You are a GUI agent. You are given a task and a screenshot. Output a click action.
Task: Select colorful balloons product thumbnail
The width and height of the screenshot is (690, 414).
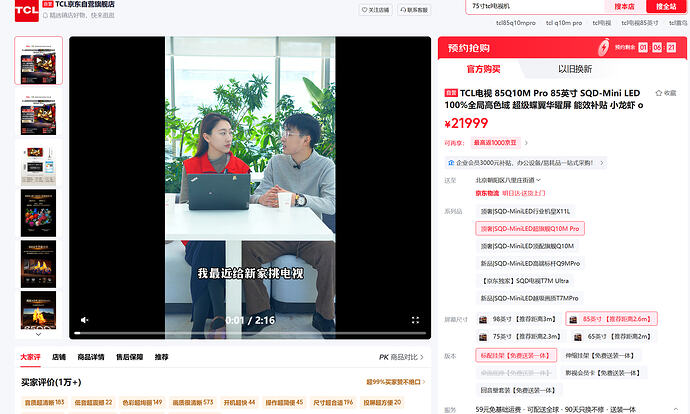pos(38,213)
